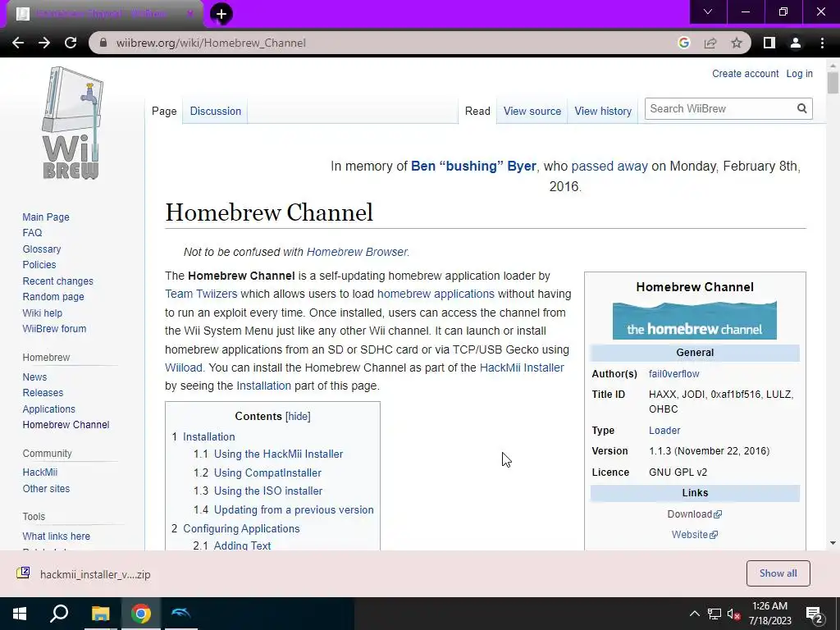840x630 pixels.
Task: Open File Explorer from the taskbar
Action: [100, 614]
